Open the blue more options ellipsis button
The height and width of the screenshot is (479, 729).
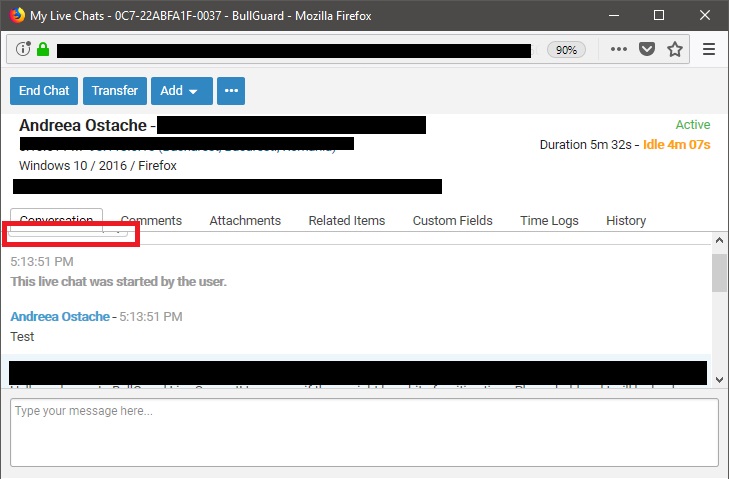pos(231,91)
